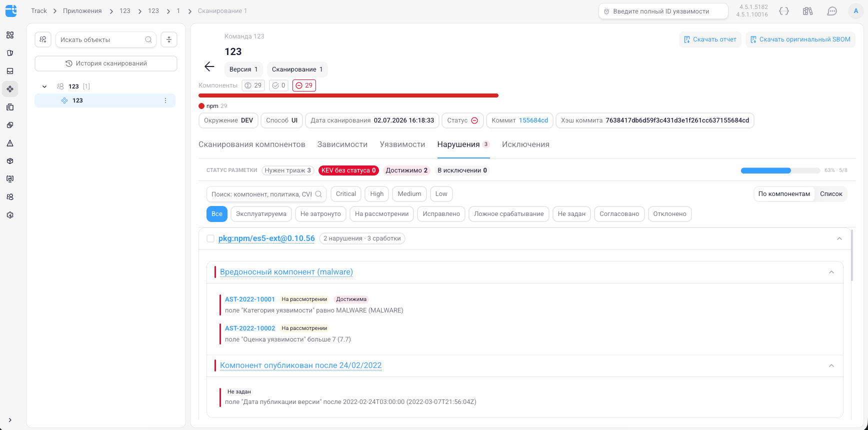Click 'Скачать отчет' button
The image size is (868, 430).
(x=710, y=39)
